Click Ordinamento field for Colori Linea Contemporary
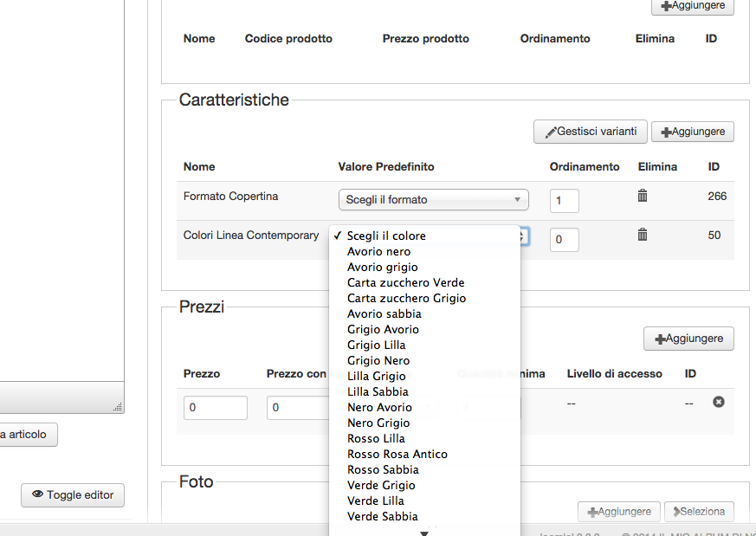756x536 pixels. (x=564, y=239)
